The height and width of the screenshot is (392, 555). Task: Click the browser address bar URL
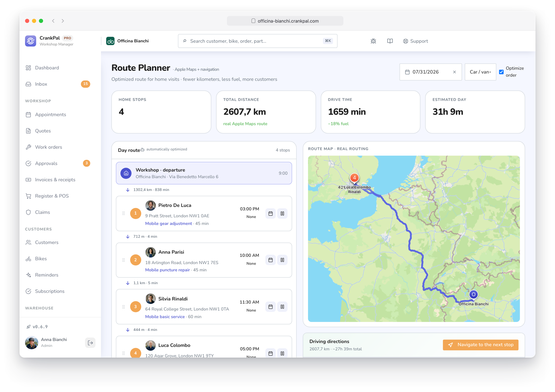[285, 21]
